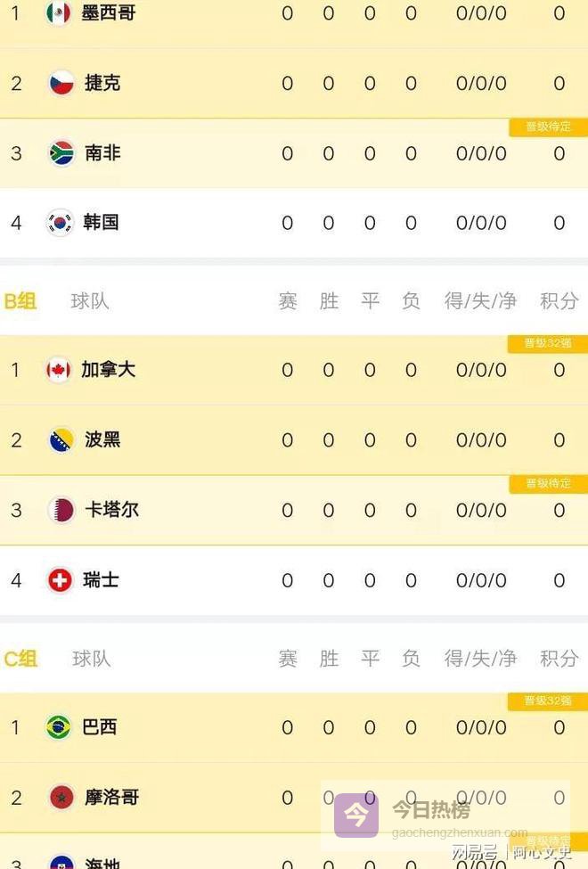Click the 晋级待定 badge on 卡塔尔 row

[548, 484]
